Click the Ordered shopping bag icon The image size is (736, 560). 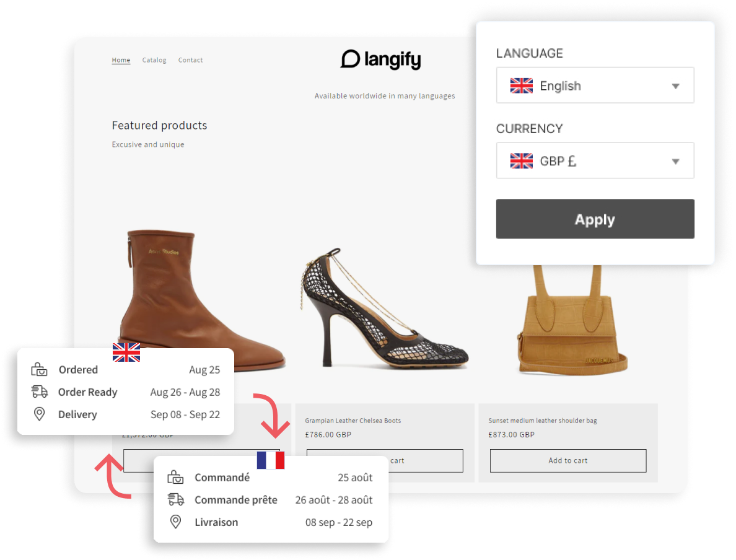[x=40, y=370]
